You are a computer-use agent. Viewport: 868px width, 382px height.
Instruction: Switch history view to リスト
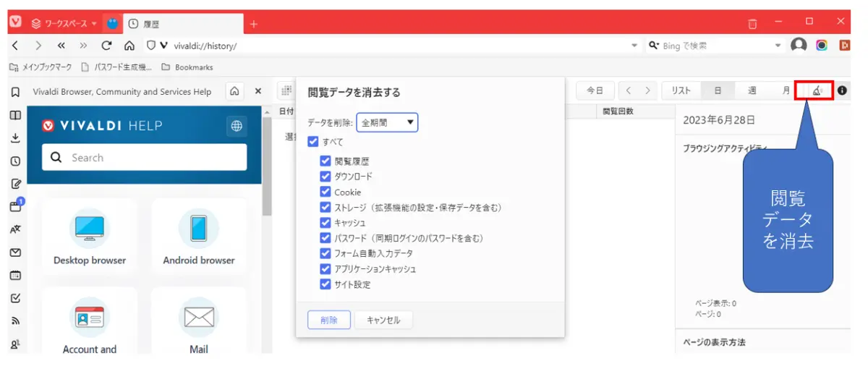(681, 90)
